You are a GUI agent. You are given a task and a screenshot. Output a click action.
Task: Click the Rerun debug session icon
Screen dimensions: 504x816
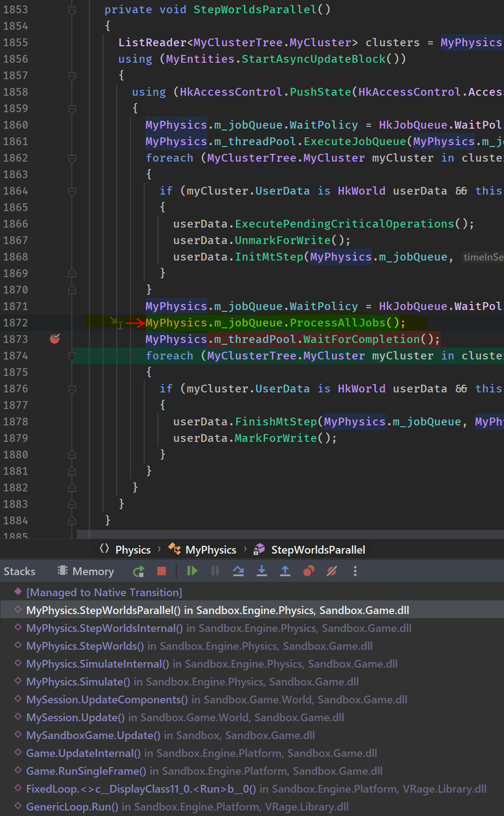138,571
